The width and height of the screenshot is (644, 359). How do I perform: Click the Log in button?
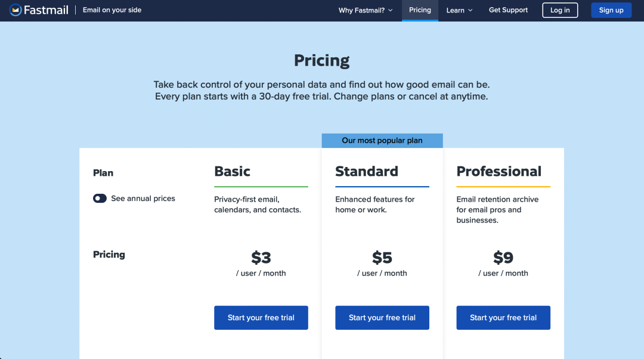(x=560, y=10)
